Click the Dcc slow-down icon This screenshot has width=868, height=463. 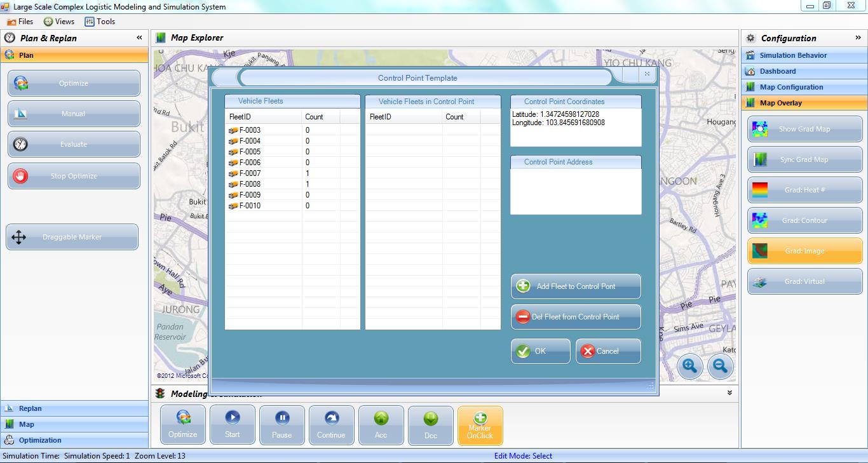pos(430,419)
